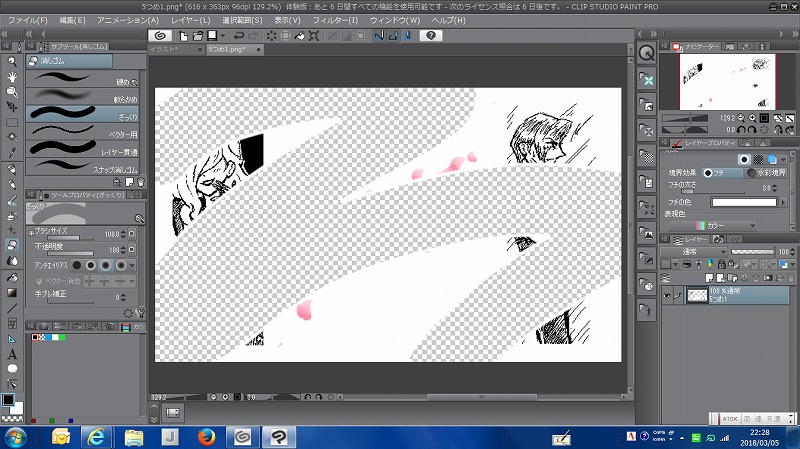The width and height of the screenshot is (800, 449).
Task: Select the Gradient tool in toolbox
Action: tap(12, 293)
